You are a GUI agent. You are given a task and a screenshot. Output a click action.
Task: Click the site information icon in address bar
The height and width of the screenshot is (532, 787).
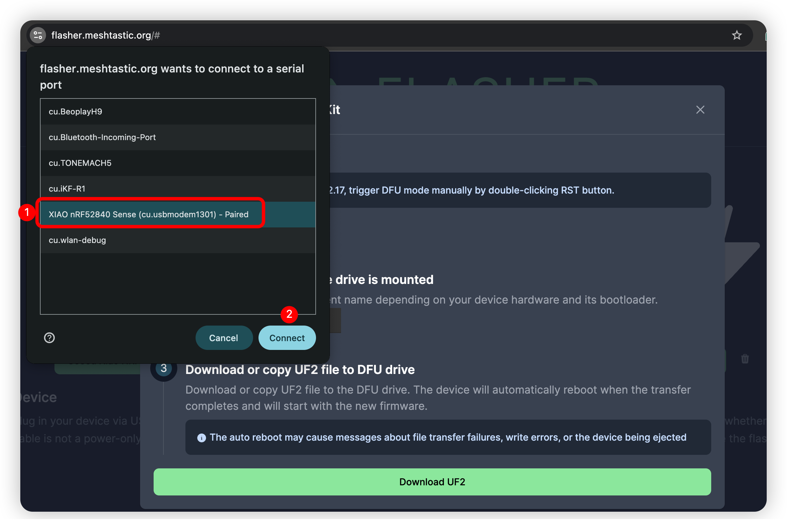[x=38, y=35]
